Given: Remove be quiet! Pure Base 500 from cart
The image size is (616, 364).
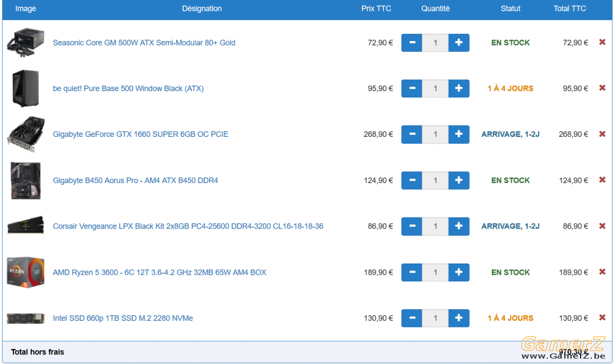Looking at the screenshot, I should tap(602, 88).
